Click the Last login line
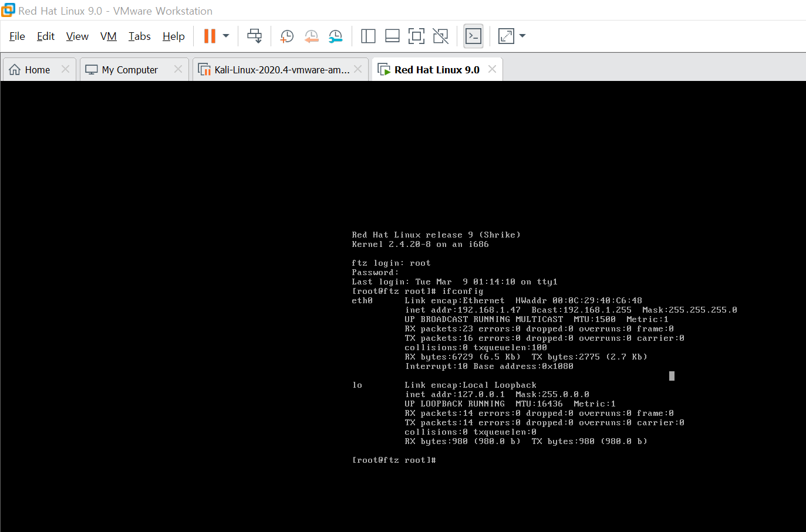The height and width of the screenshot is (532, 806). [455, 282]
